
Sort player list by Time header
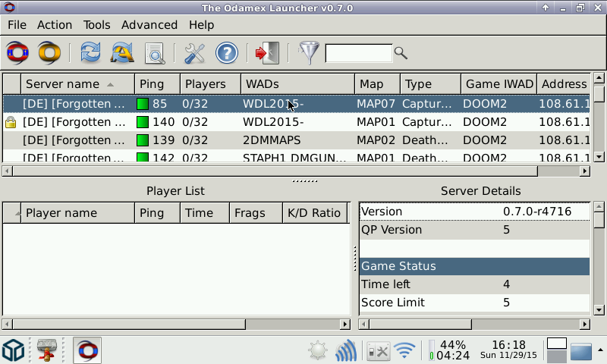point(204,213)
